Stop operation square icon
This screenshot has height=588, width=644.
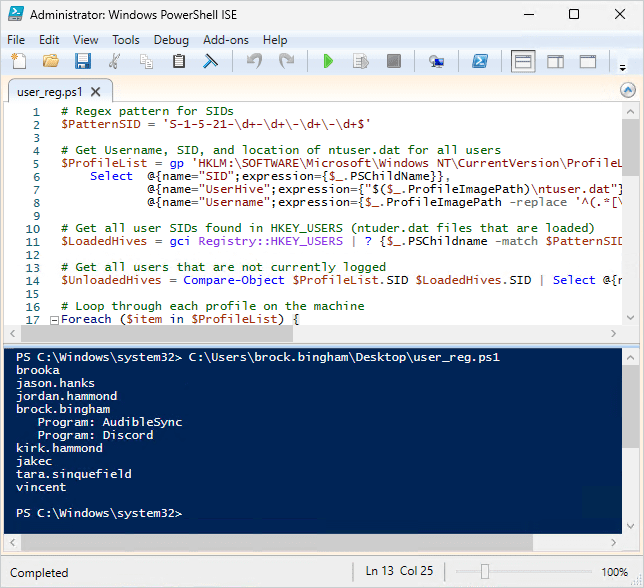pos(393,61)
